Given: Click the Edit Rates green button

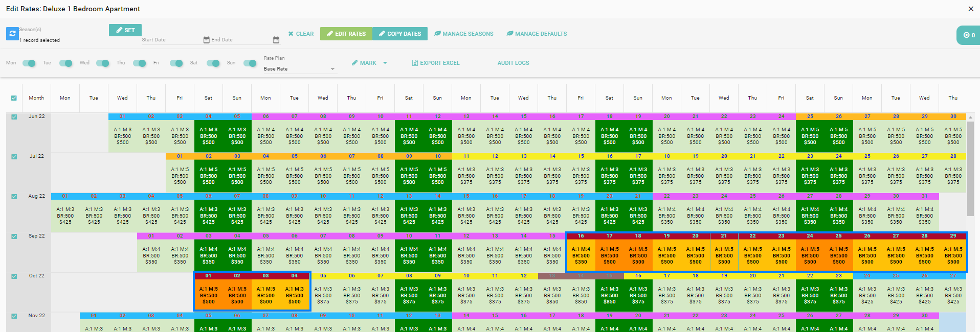Looking at the screenshot, I should click(346, 34).
